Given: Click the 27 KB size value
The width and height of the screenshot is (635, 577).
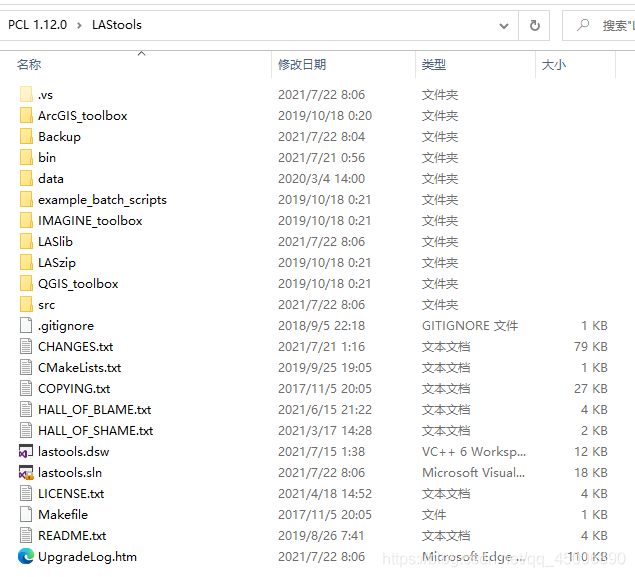Looking at the screenshot, I should click(x=590, y=389).
